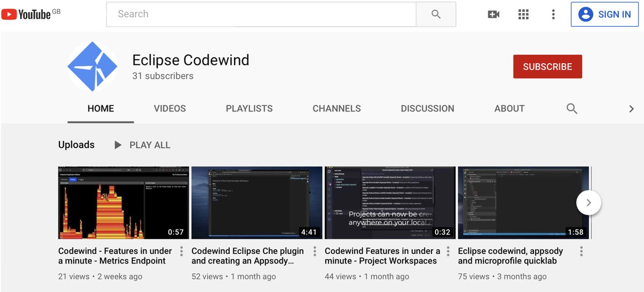Select the HOME tab

point(101,109)
